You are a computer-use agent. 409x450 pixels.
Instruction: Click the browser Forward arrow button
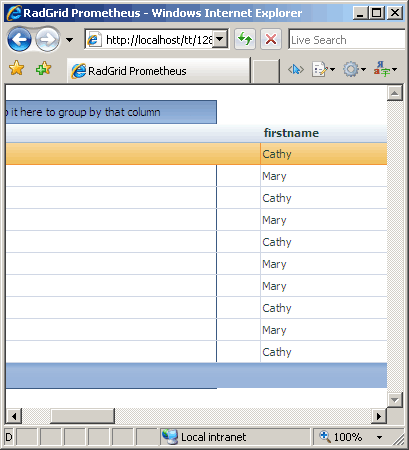click(47, 40)
